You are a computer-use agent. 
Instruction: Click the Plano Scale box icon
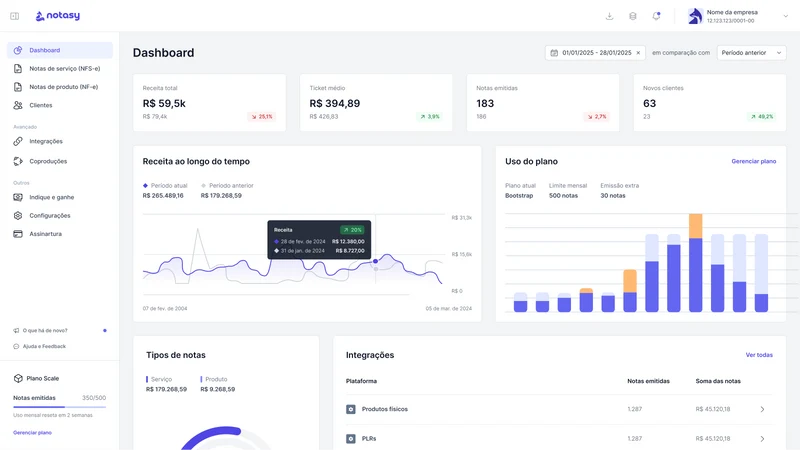[x=18, y=379]
